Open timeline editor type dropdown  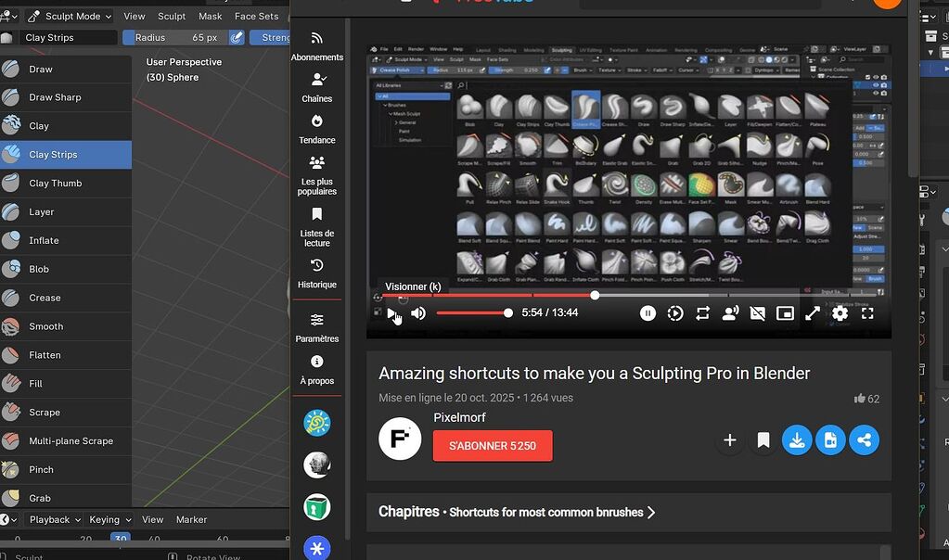(x=9, y=519)
